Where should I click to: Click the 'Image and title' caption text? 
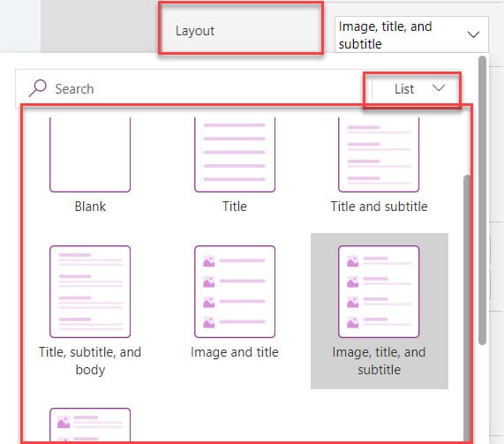(235, 352)
